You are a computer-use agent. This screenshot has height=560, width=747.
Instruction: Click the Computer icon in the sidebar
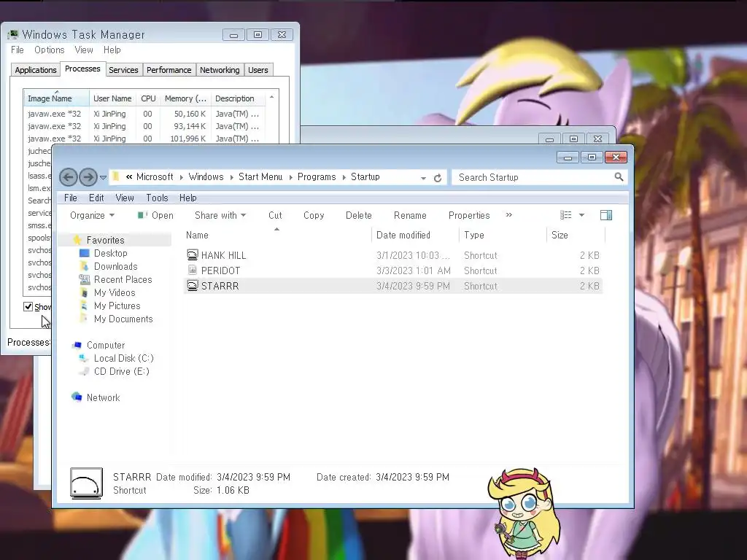(x=77, y=345)
